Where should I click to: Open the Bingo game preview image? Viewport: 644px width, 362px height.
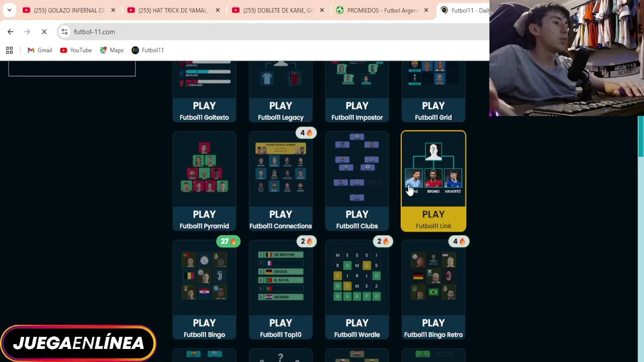click(204, 276)
